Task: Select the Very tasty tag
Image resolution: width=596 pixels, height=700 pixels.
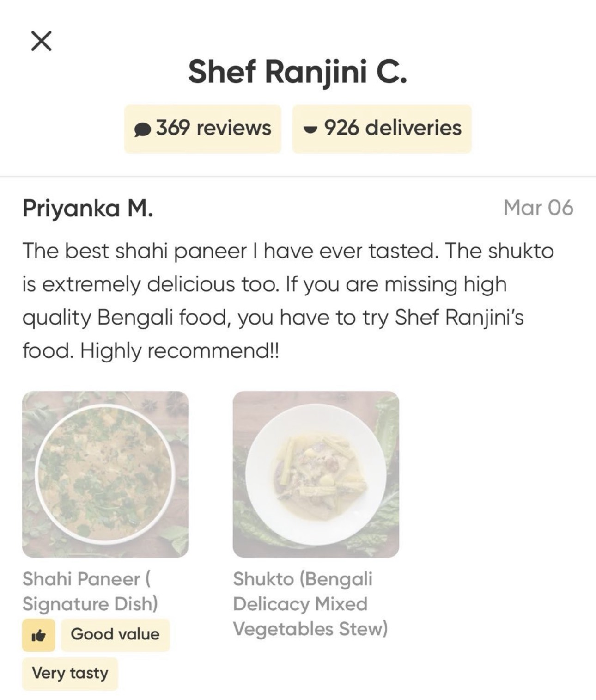Action: (x=70, y=674)
